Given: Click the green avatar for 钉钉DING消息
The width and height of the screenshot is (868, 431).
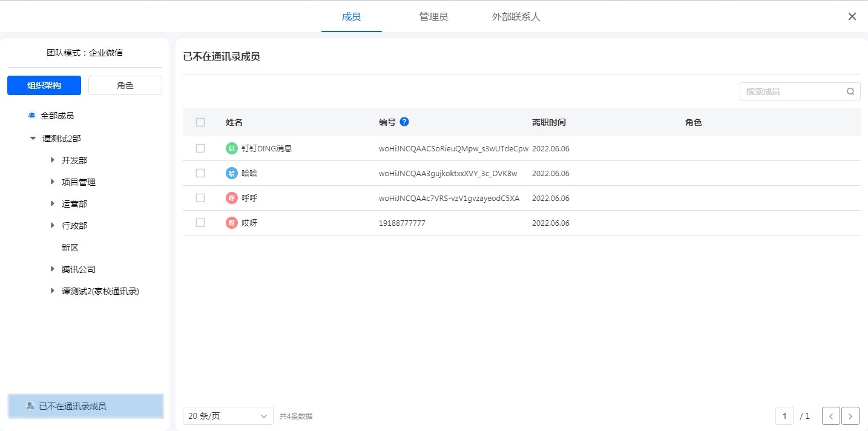Looking at the screenshot, I should click(x=231, y=148).
